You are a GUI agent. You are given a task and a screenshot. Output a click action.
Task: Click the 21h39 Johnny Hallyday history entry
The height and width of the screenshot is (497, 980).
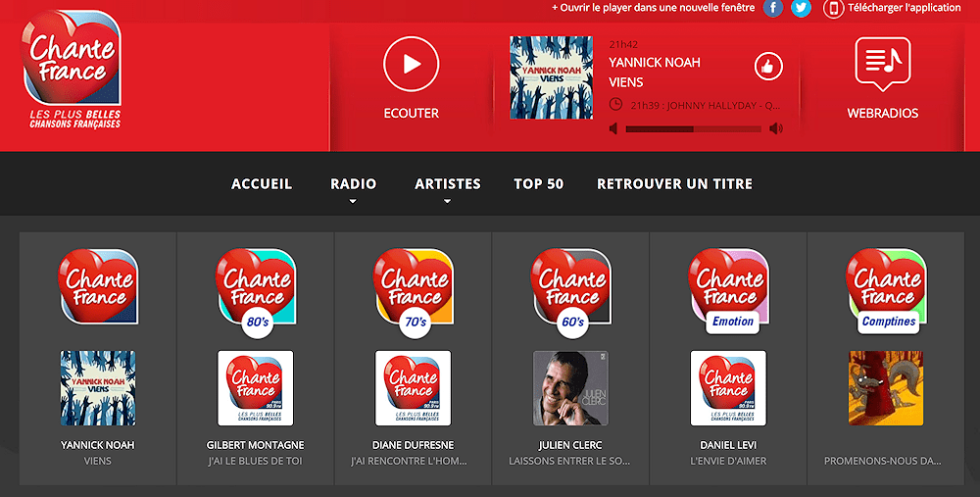point(705,106)
